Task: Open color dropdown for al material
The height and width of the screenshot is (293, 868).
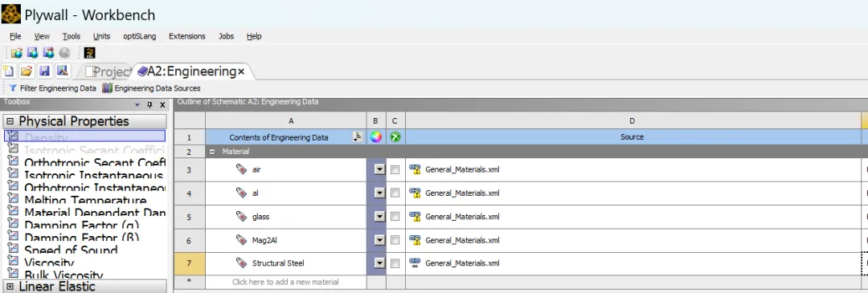Action: pyautogui.click(x=379, y=193)
